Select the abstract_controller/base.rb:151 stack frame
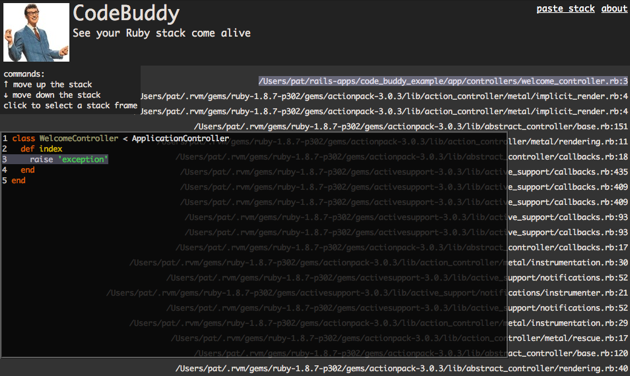Viewport: 630px width, 376px height. point(411,127)
